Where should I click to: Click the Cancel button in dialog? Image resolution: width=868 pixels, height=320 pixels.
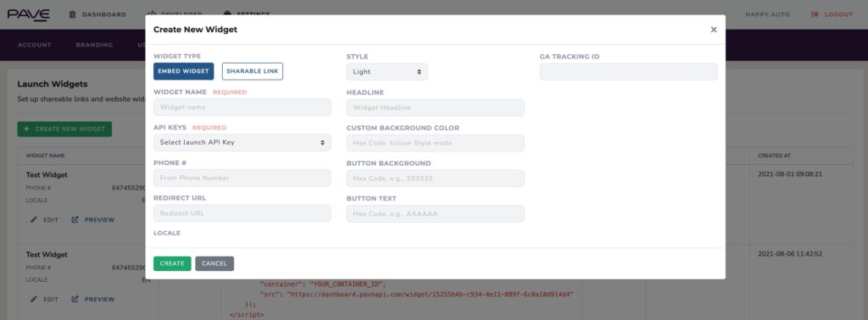(214, 263)
